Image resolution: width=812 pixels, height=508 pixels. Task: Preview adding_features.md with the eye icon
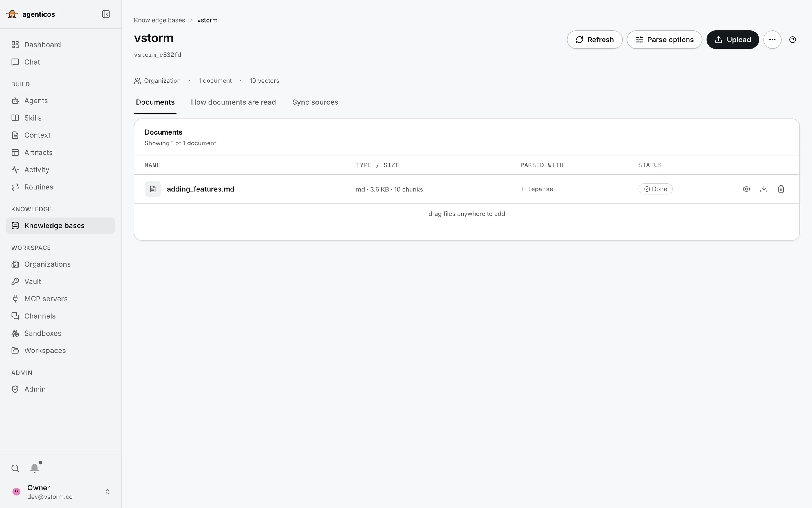click(x=746, y=189)
